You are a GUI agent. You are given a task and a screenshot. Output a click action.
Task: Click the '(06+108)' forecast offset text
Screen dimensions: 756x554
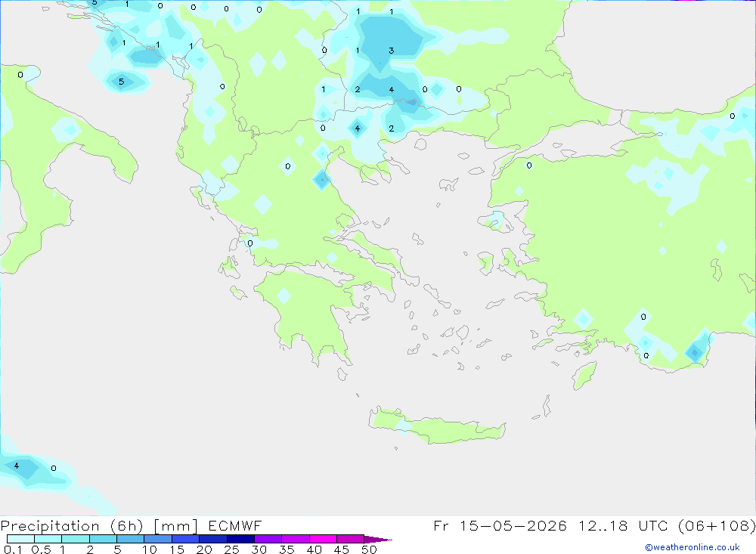pyautogui.click(x=717, y=525)
